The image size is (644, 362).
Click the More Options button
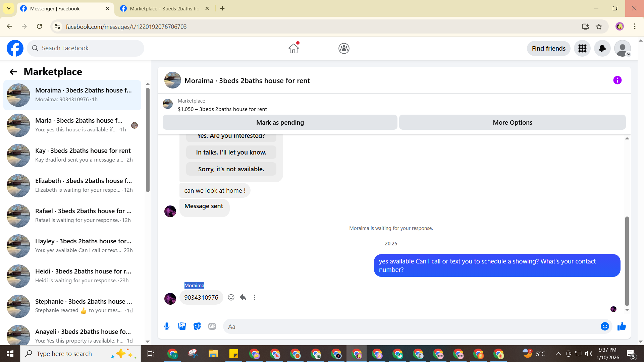coord(512,122)
